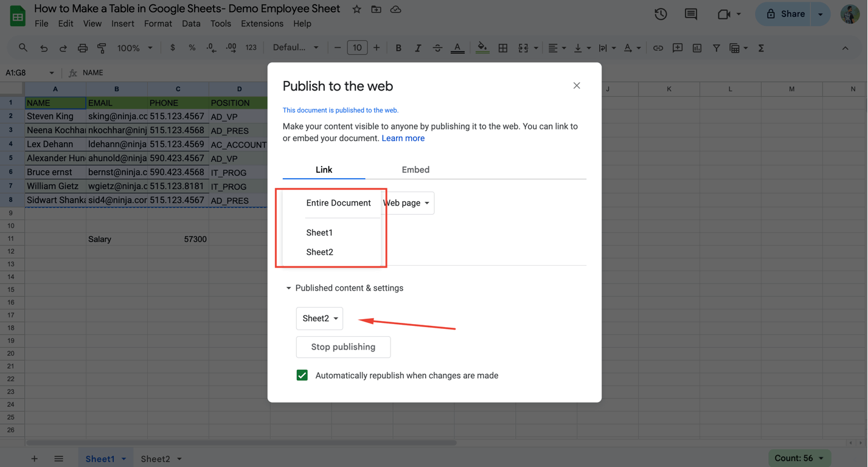Open the account profile avatar

[850, 14]
